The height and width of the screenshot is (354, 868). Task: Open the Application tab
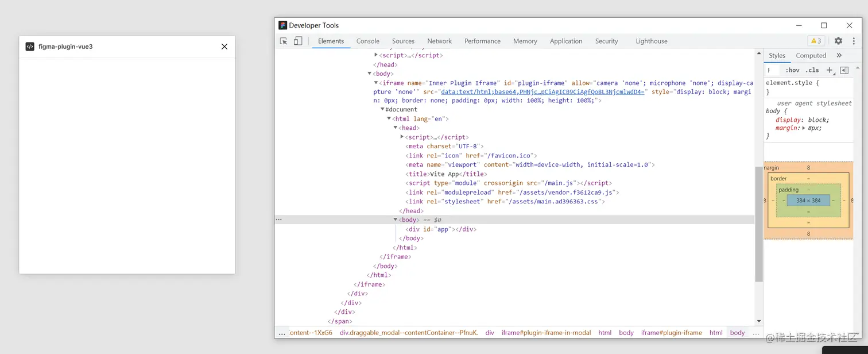[x=566, y=41]
